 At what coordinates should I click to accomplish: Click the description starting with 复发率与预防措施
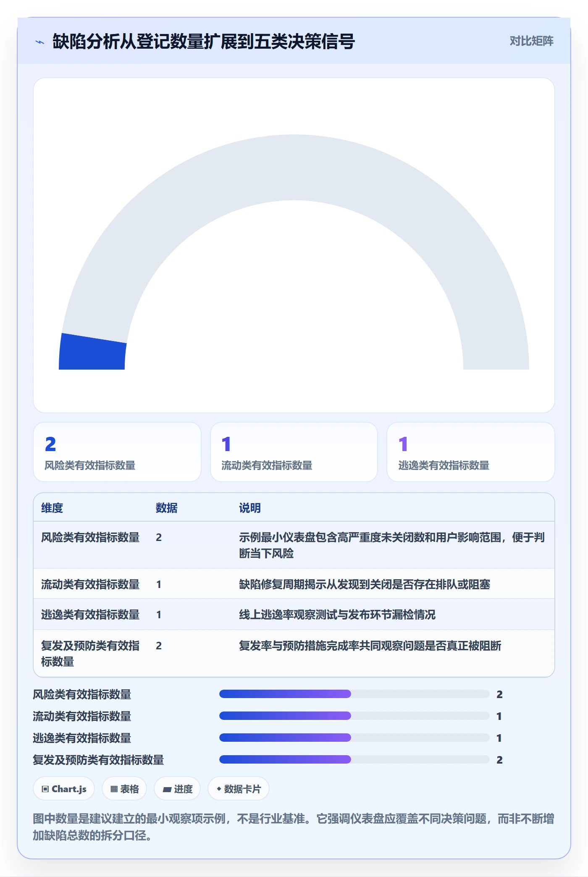[x=370, y=646]
